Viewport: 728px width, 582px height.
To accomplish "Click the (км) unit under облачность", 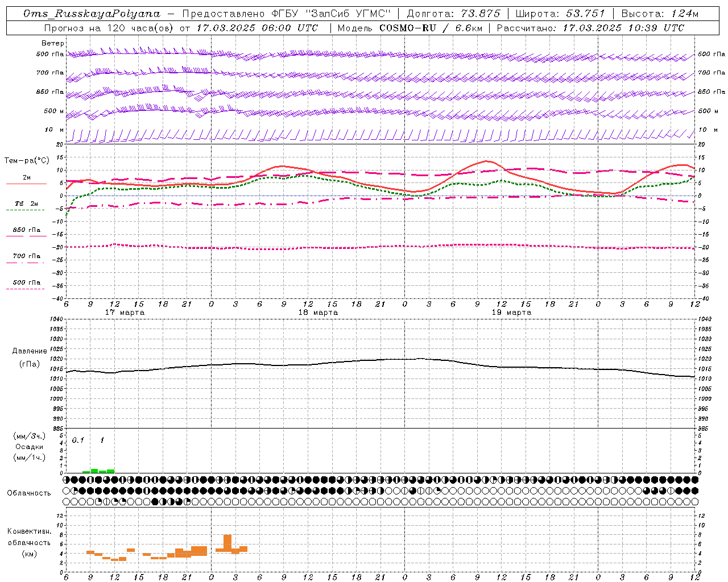I will tap(30, 553).
